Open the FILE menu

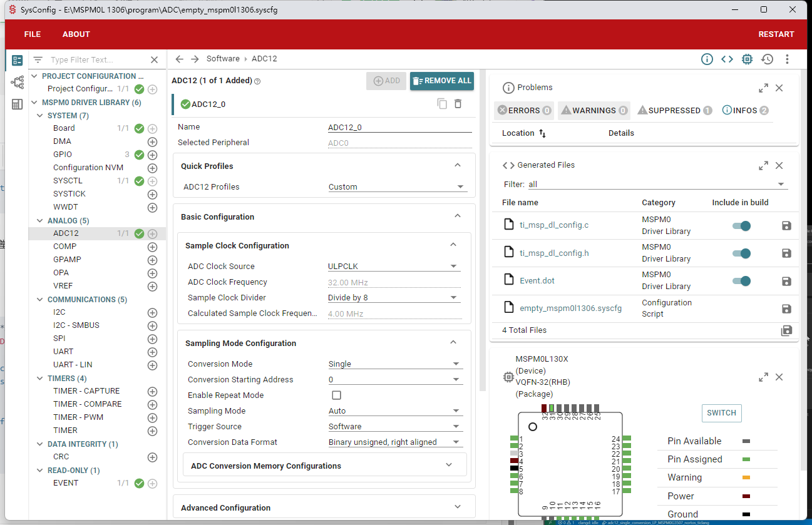click(x=33, y=34)
